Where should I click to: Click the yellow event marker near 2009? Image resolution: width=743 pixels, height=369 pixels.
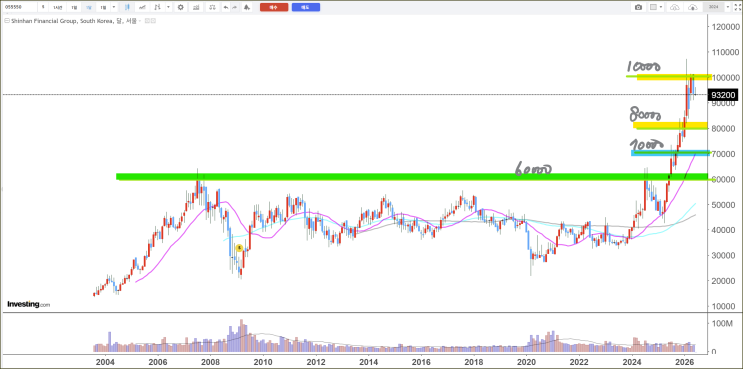[x=239, y=248]
